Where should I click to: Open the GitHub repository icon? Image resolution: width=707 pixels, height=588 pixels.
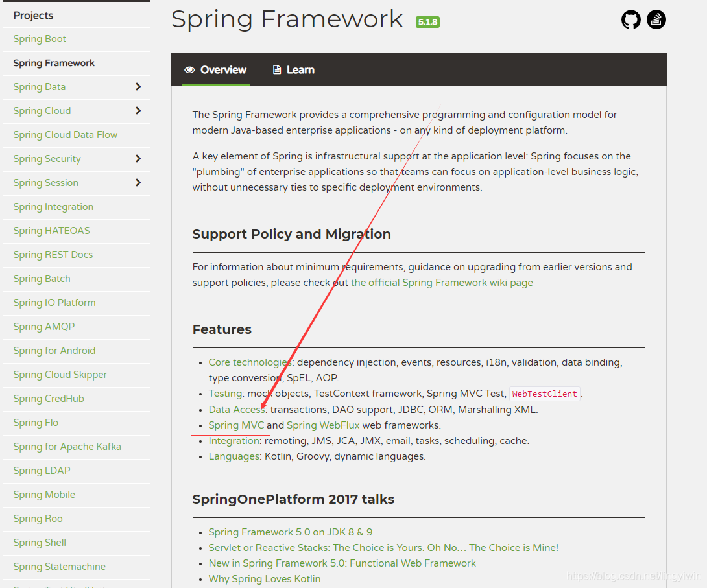631,20
